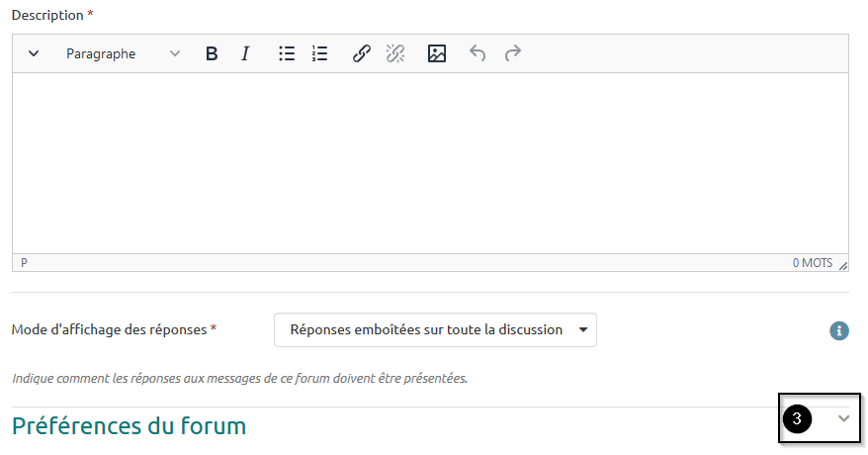Insert an image into the description
868x455 pixels.
[x=437, y=53]
